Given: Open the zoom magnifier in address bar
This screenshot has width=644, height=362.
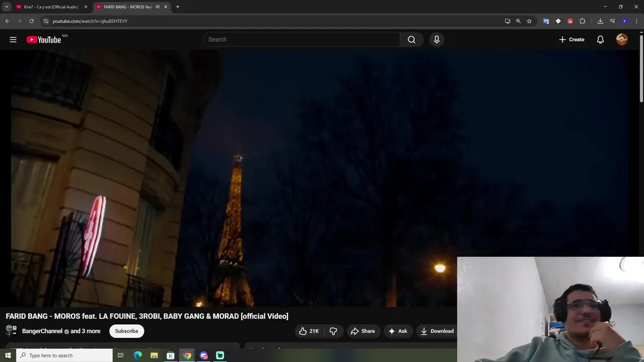Looking at the screenshot, I should [x=518, y=21].
